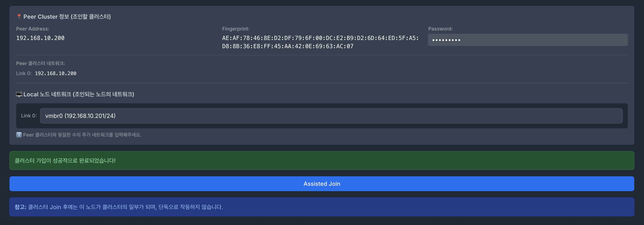Screen dimensions: 644x225
Task: Click the green cluster join success message
Action: (322, 161)
